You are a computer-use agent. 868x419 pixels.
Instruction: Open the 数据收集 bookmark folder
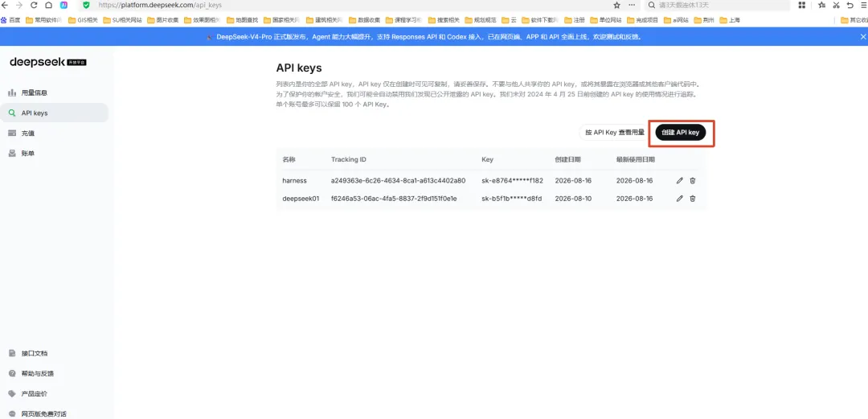(x=365, y=20)
